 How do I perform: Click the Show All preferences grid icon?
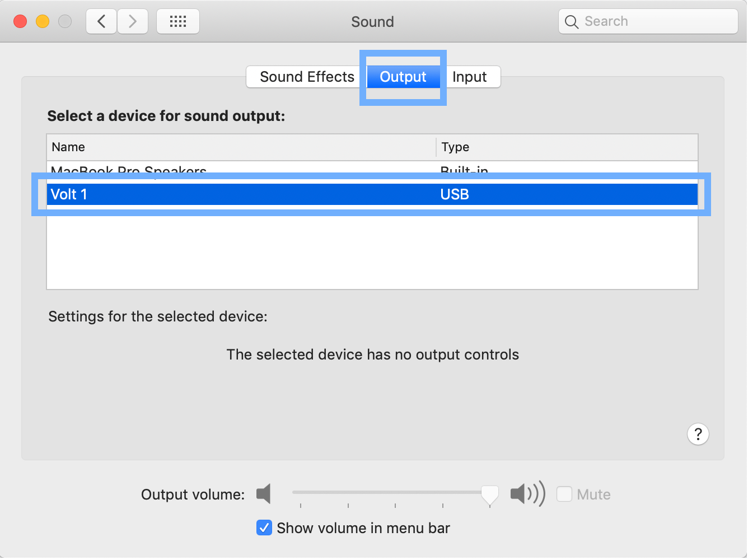click(177, 21)
